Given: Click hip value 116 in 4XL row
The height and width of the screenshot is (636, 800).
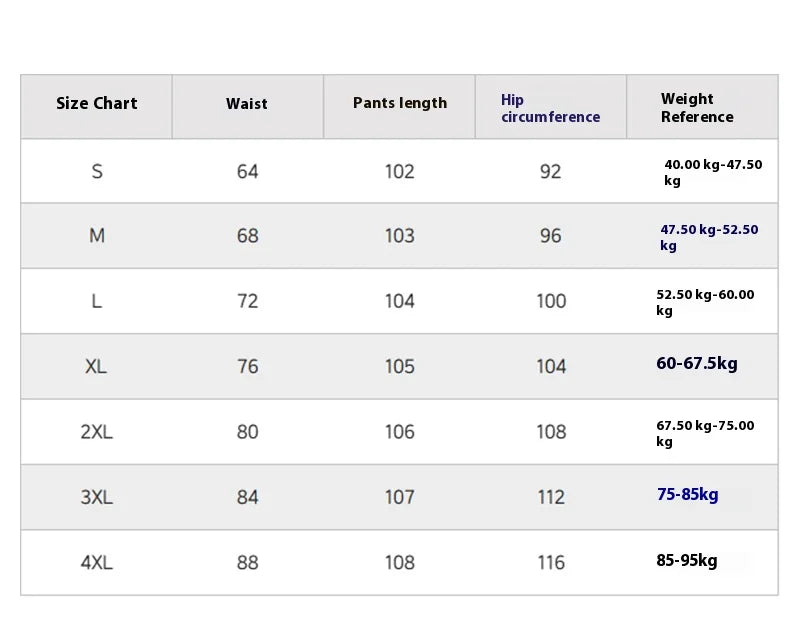Looking at the screenshot, I should (x=551, y=563).
